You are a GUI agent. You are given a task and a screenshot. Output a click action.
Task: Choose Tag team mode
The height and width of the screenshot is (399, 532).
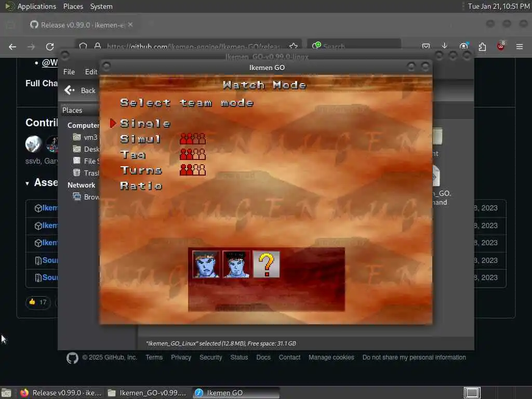(132, 155)
